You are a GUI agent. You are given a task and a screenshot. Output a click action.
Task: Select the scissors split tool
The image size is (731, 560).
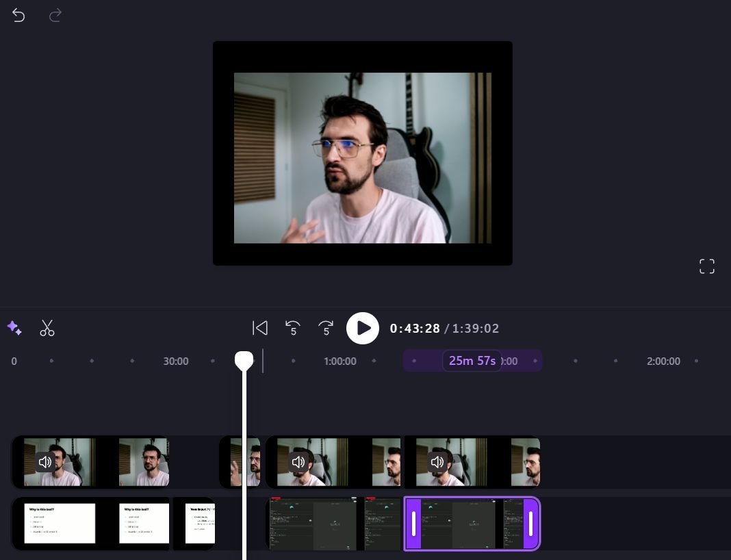click(x=47, y=328)
